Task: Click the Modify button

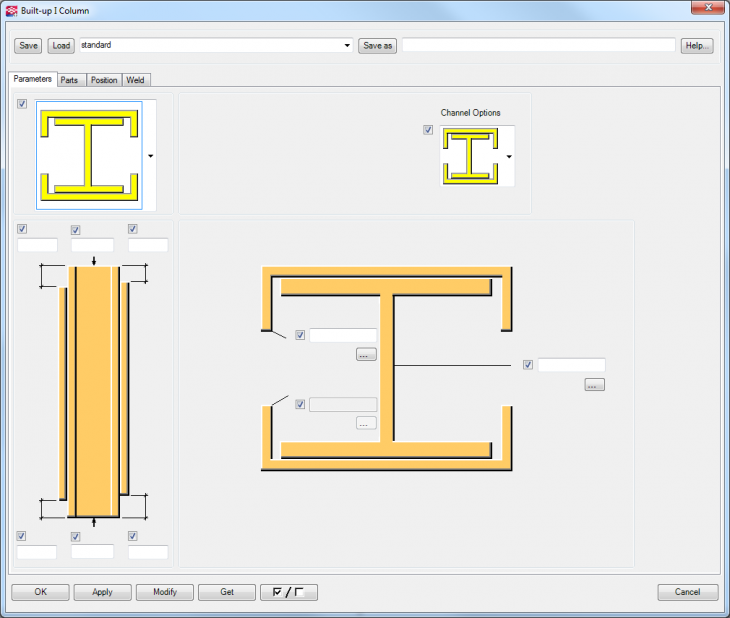Action: pos(165,592)
